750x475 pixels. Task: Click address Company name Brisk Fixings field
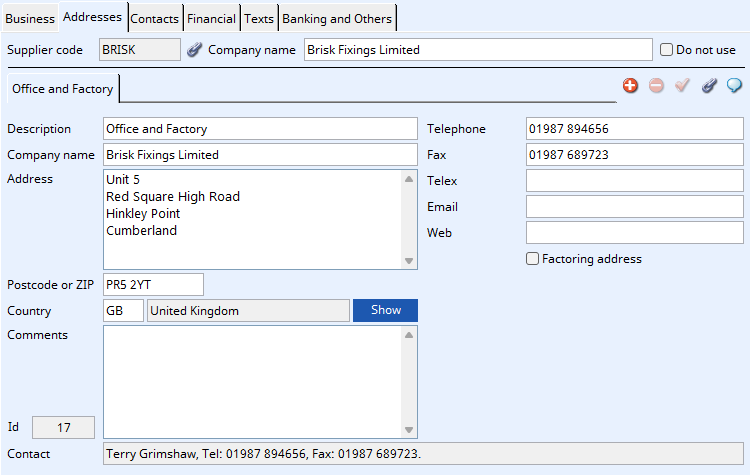260,155
